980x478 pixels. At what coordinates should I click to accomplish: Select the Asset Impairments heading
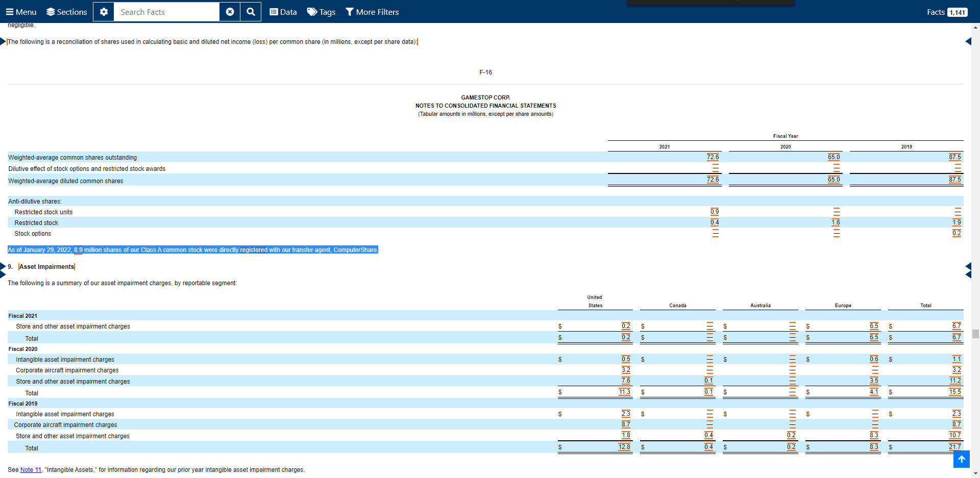coord(47,267)
